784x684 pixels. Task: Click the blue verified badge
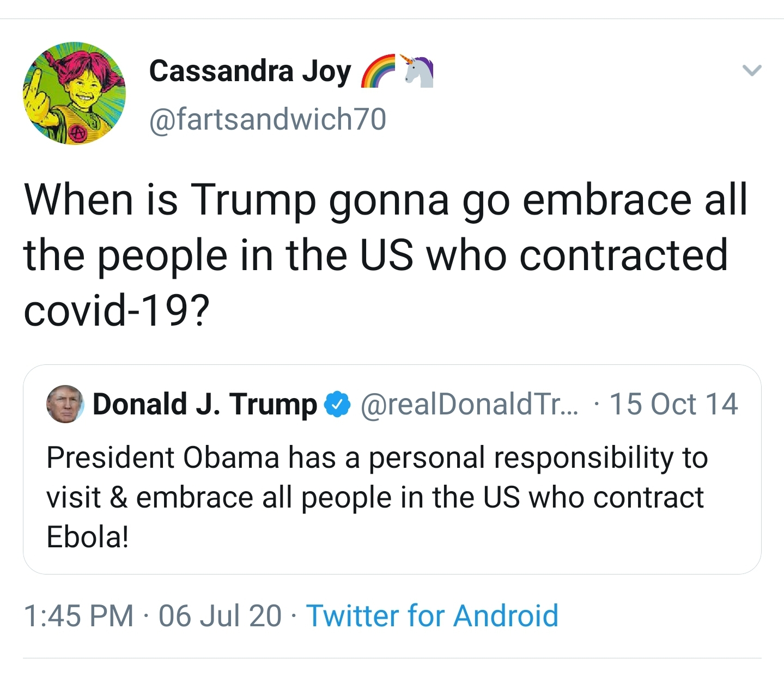coord(337,405)
